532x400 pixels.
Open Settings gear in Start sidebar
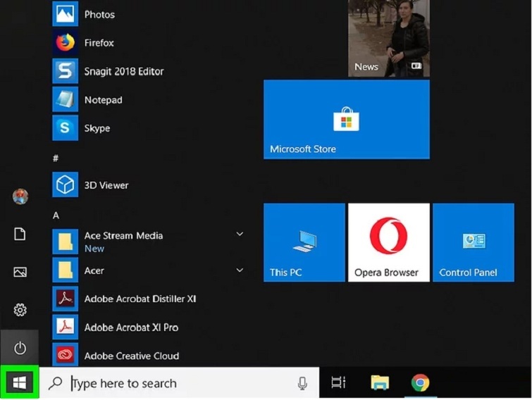pos(20,310)
